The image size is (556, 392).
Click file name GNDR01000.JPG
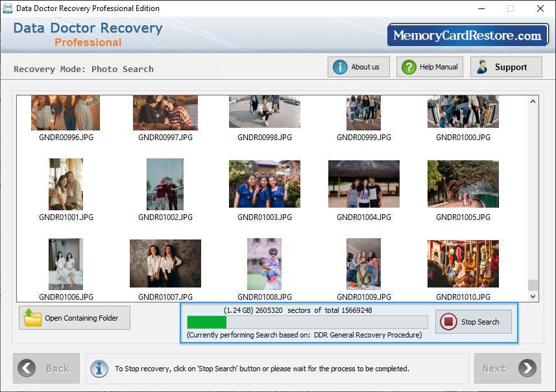coord(463,138)
